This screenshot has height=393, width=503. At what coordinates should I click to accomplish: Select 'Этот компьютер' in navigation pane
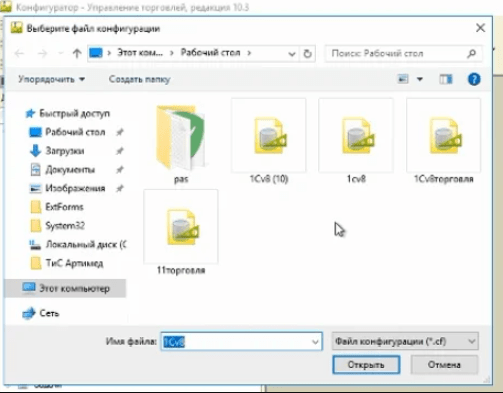(66, 288)
